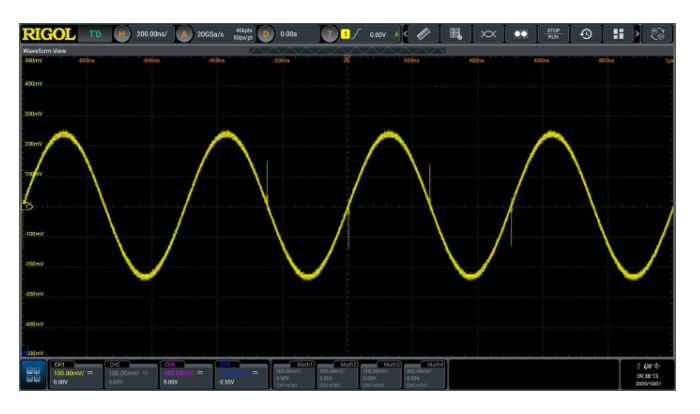Show previous toolbar icons with left chevron
The image size is (700, 414).
405,34
